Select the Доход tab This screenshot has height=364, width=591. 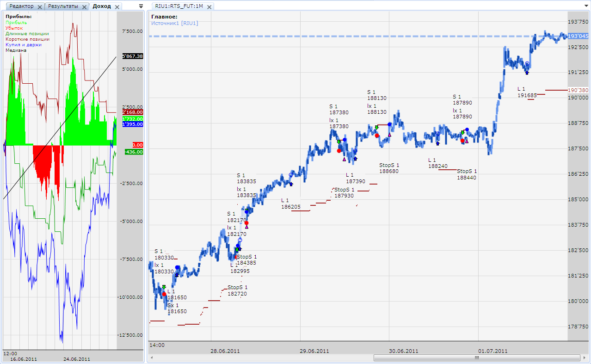pos(101,6)
